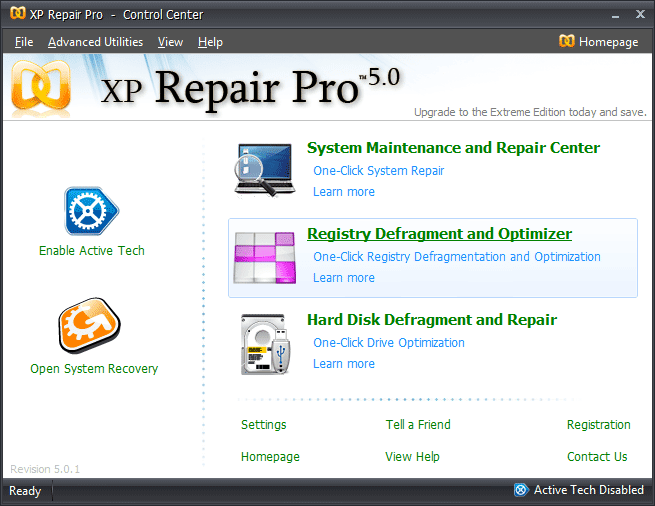Click the Open System Recovery label
This screenshot has height=506, width=655.
[94, 369]
